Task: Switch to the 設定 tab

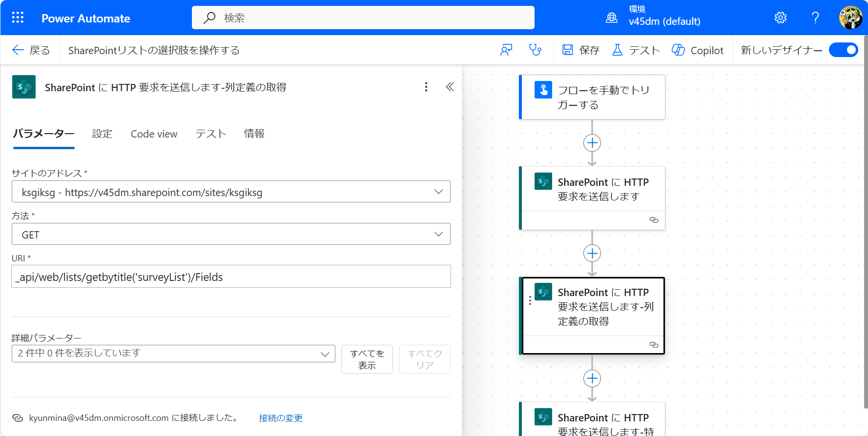Action: 103,134
